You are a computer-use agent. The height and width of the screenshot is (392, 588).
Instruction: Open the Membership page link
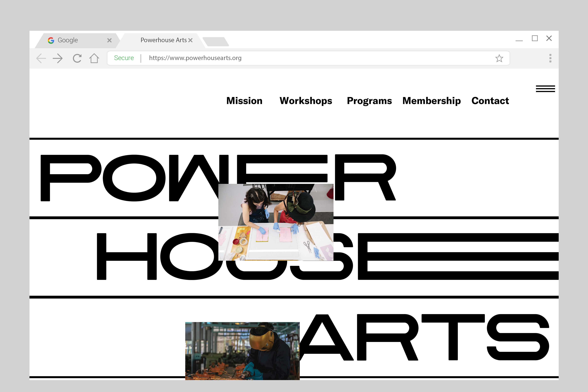point(432,101)
